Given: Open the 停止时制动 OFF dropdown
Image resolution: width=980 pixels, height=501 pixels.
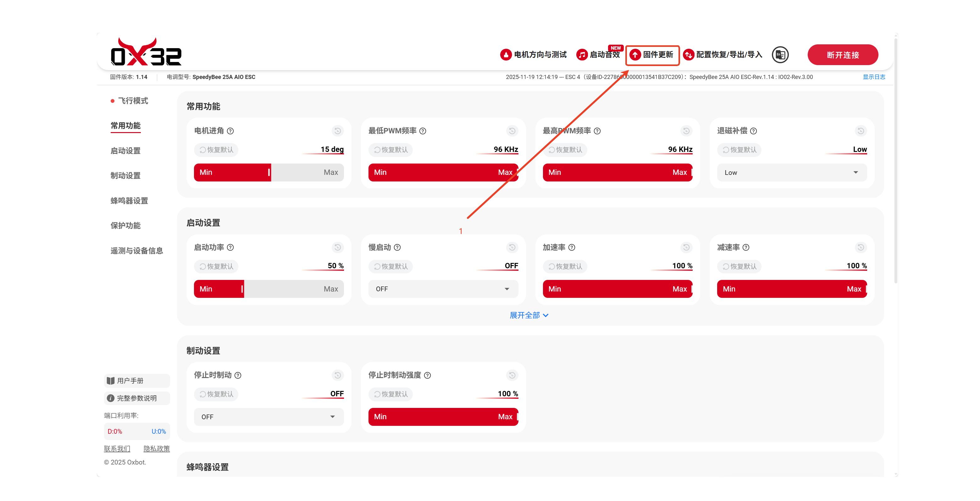Looking at the screenshot, I should (x=269, y=416).
